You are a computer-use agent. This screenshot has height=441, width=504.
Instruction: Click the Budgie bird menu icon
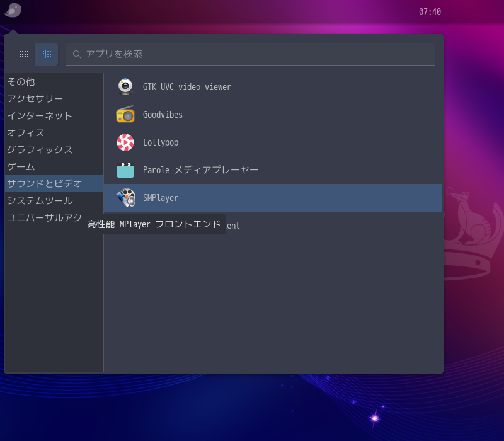(13, 10)
